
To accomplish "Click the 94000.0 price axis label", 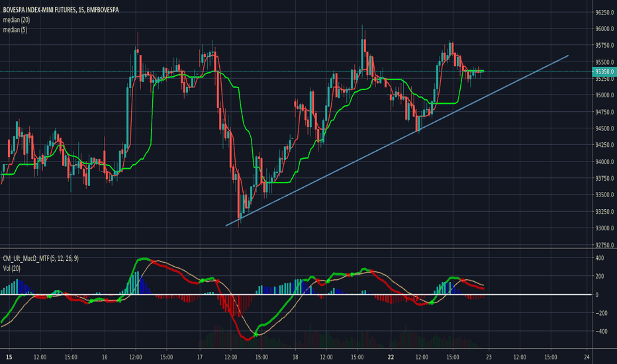I will point(604,161).
